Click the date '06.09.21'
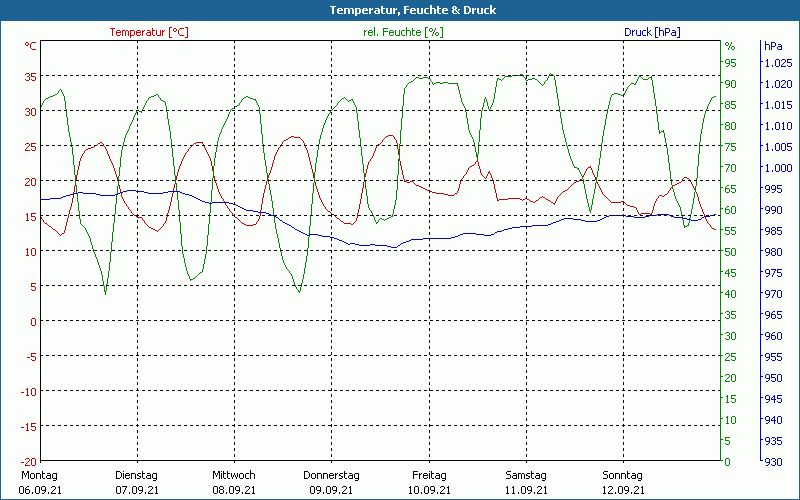 [40, 490]
